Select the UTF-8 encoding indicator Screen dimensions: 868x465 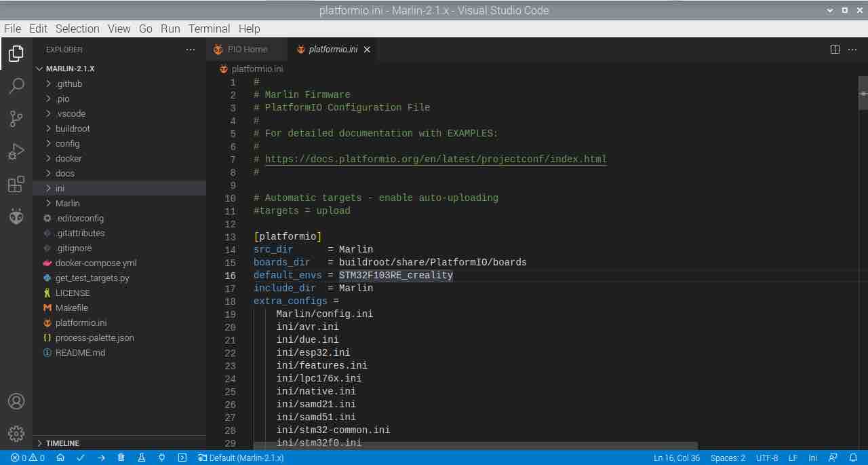coord(767,458)
